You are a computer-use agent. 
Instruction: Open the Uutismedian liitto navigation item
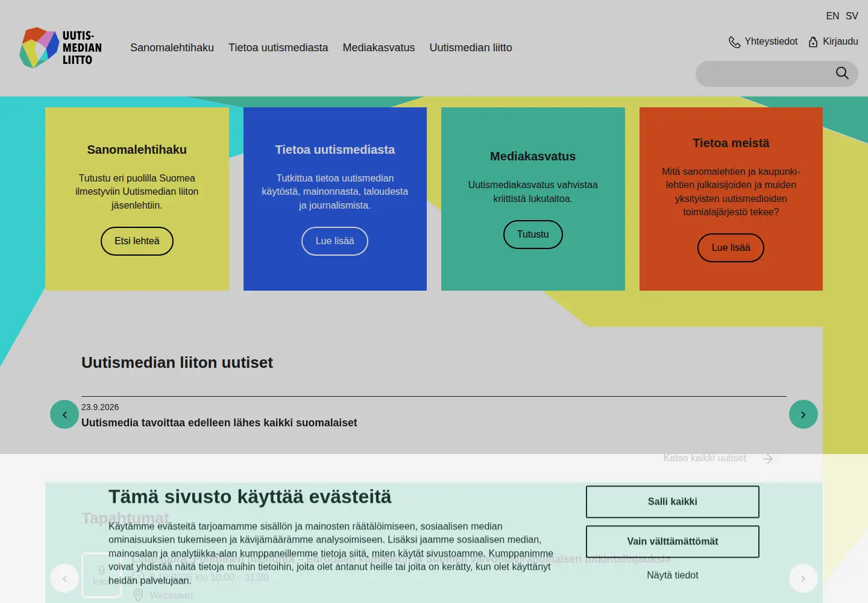coord(471,48)
